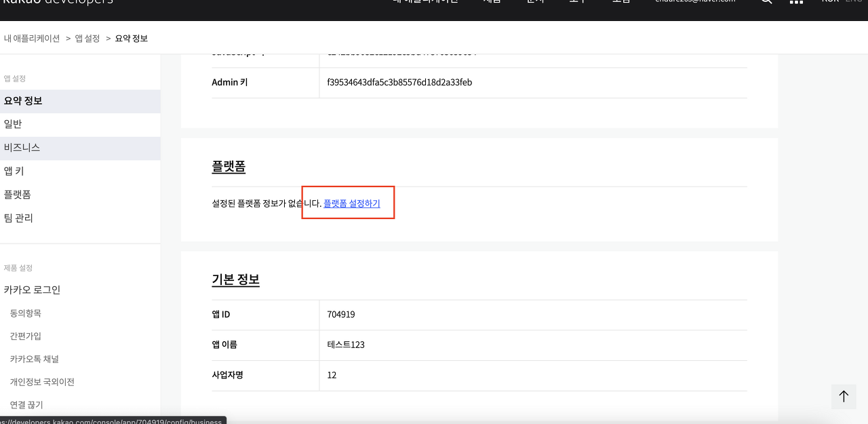Click the 플랫폼 설정하기 link
This screenshot has width=868, height=424.
(x=351, y=204)
